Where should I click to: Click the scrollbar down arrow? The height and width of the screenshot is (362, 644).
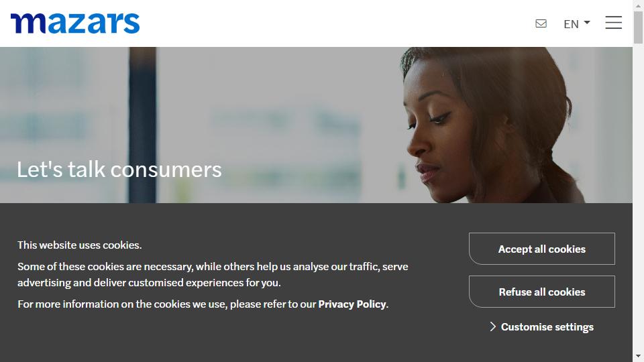[638, 357]
